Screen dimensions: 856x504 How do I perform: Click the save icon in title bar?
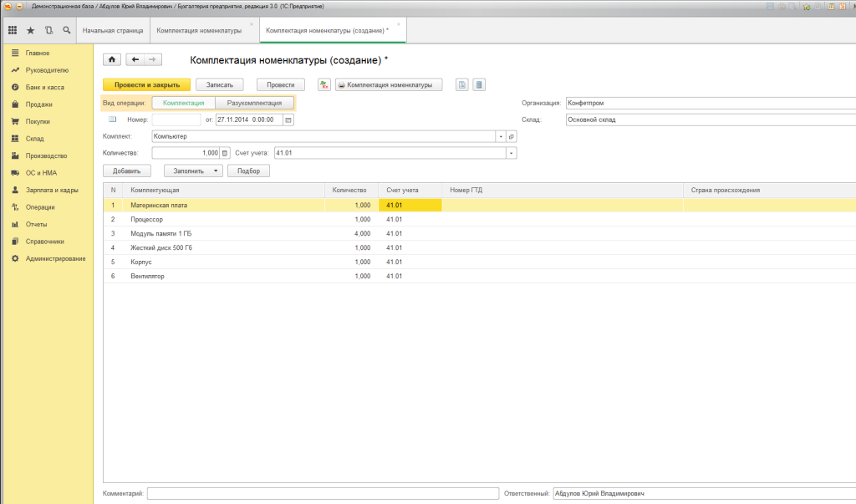click(x=770, y=6)
